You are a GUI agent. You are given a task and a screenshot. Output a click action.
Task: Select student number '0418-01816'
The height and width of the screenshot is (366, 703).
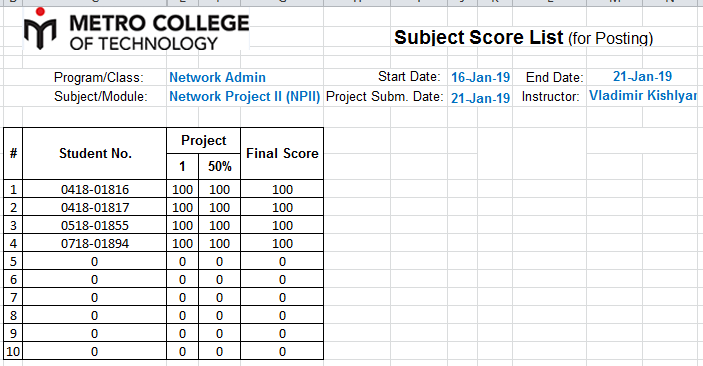pyautogui.click(x=95, y=189)
